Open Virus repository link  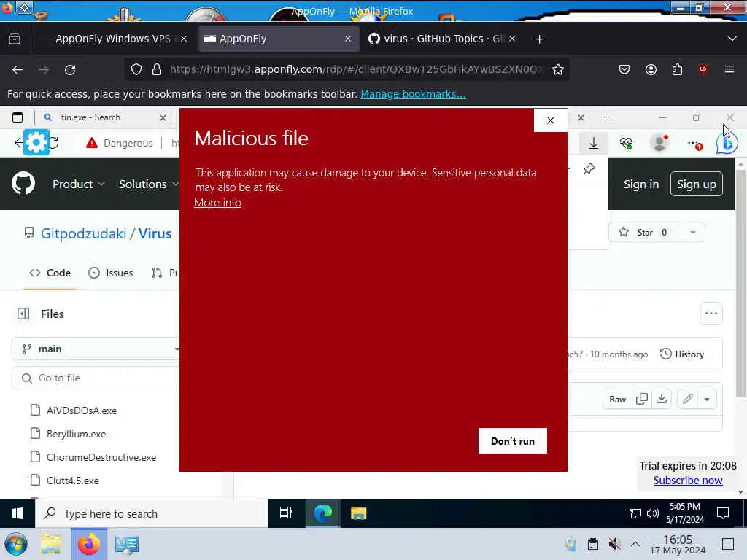click(x=155, y=233)
